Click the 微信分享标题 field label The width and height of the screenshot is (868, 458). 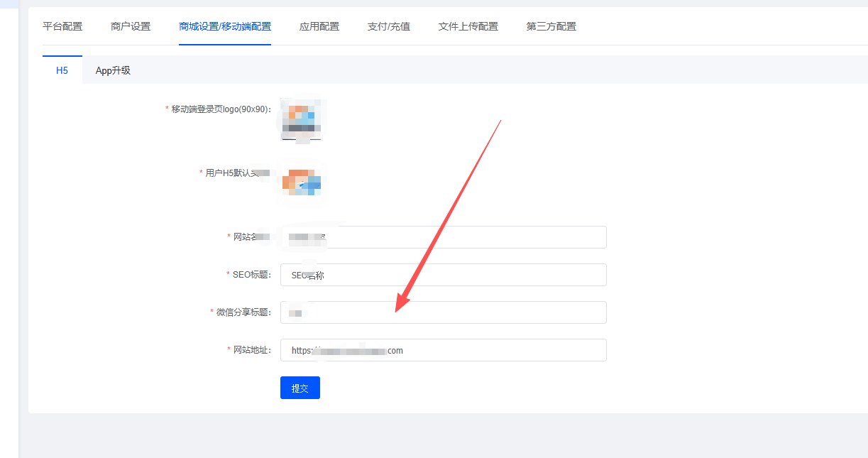point(243,312)
